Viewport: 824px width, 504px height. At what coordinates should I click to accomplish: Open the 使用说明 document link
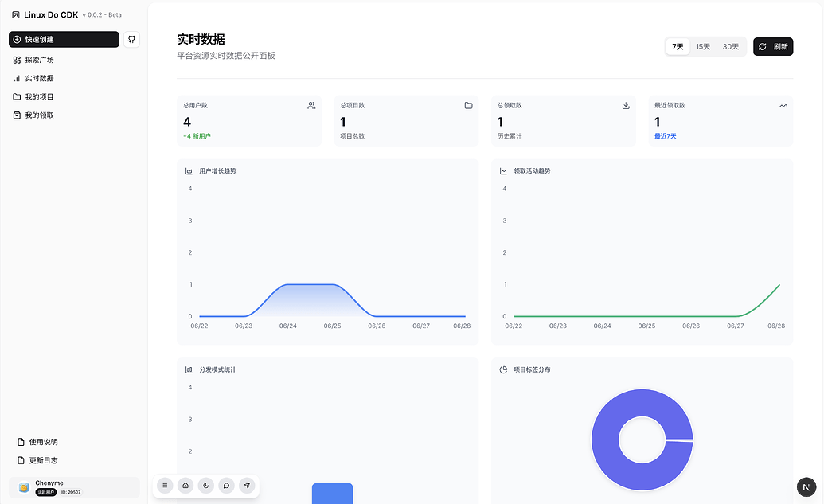coord(37,442)
